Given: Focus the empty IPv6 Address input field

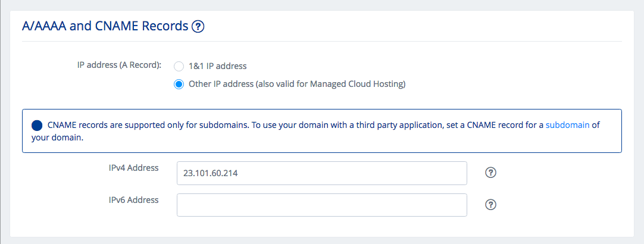Looking at the screenshot, I should (321, 205).
